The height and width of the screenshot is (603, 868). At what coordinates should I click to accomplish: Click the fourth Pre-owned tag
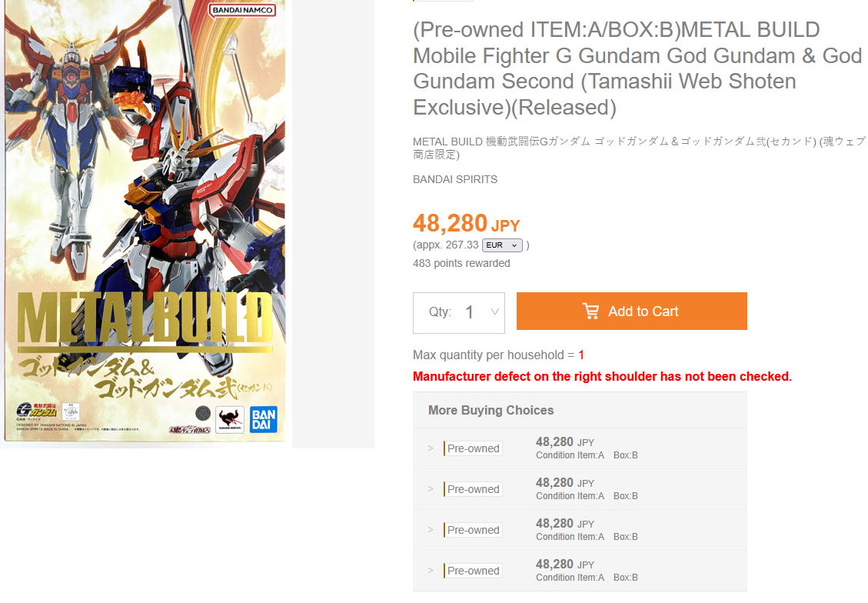tap(473, 571)
